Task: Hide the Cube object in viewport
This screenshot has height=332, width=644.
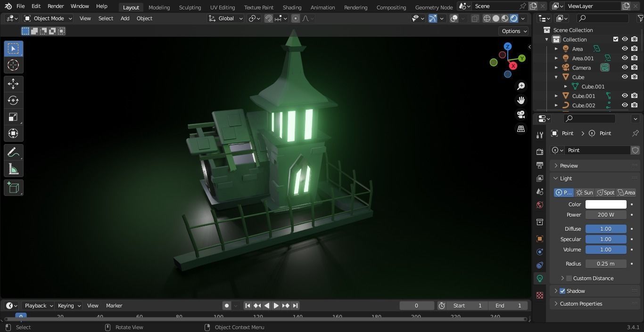Action: click(625, 77)
